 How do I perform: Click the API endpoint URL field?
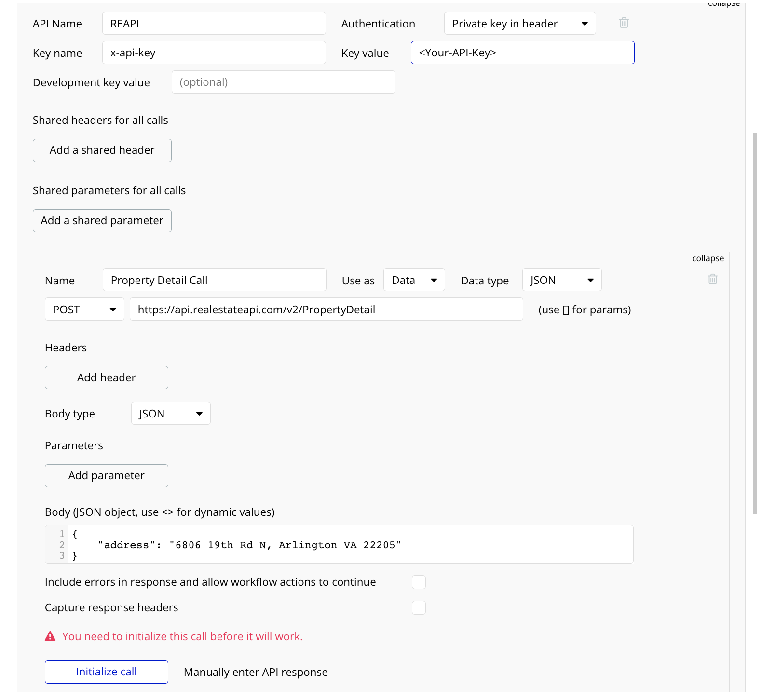327,309
